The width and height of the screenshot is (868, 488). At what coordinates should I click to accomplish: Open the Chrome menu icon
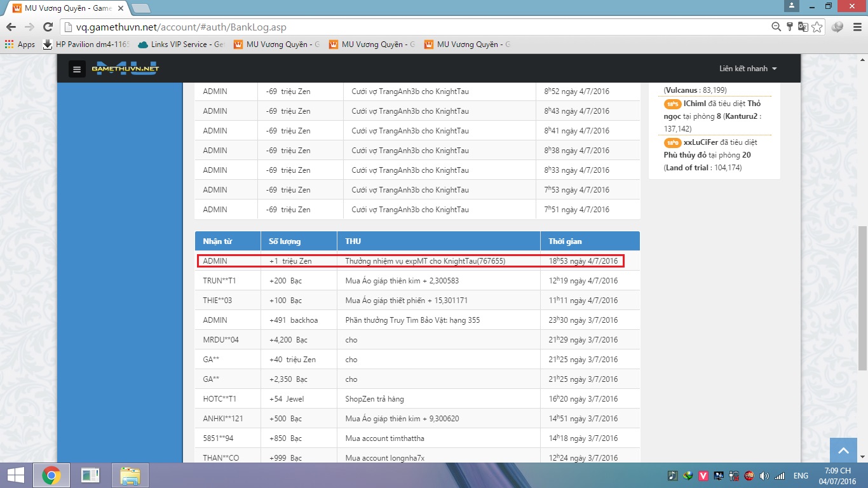coord(856,27)
